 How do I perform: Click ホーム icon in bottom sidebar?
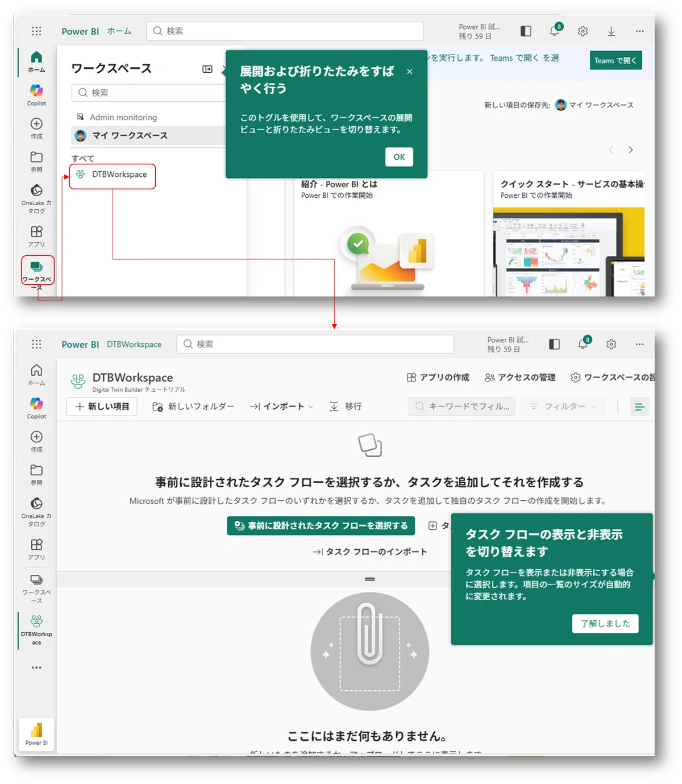36,375
